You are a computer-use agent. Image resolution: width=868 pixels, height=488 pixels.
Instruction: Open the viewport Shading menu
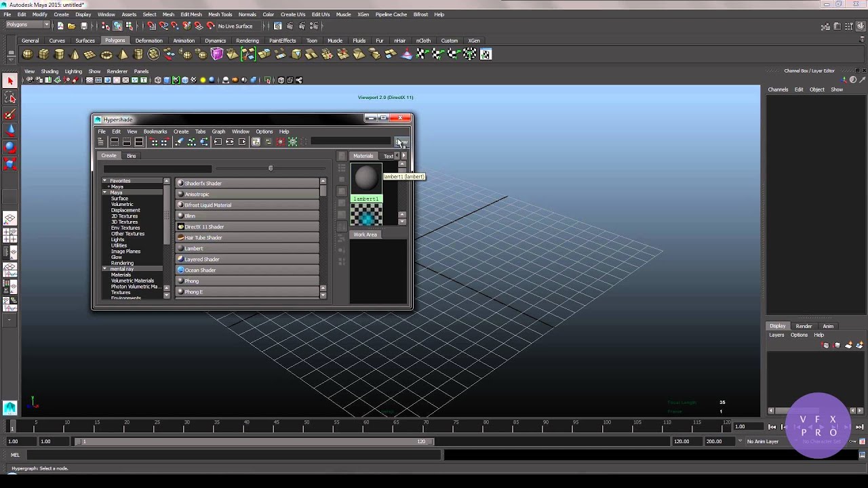coord(50,71)
